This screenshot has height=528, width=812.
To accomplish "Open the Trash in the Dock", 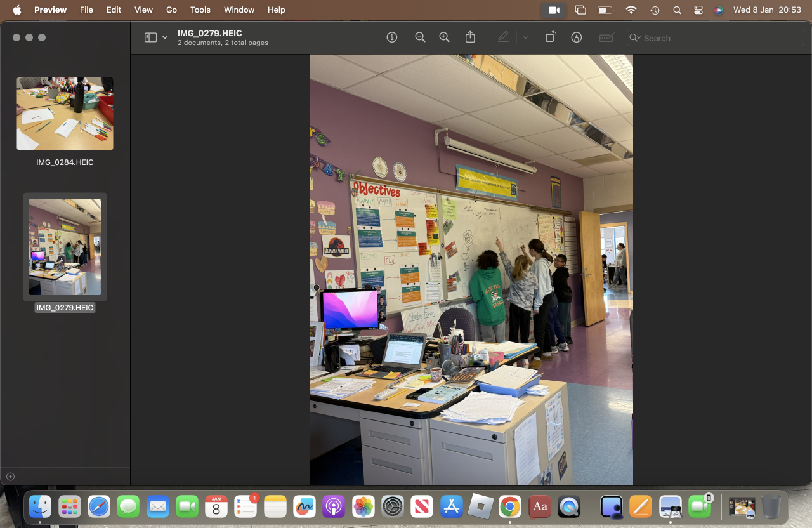I will [771, 506].
